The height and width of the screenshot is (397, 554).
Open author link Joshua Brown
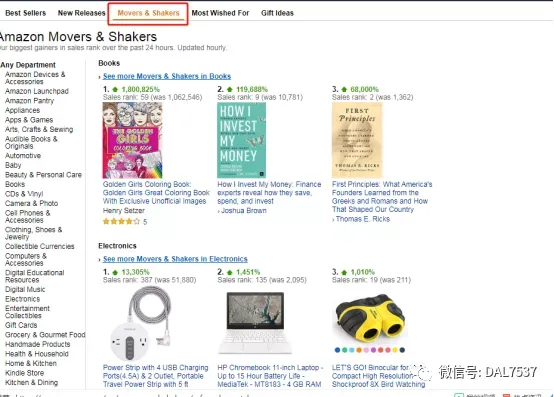[x=244, y=211]
